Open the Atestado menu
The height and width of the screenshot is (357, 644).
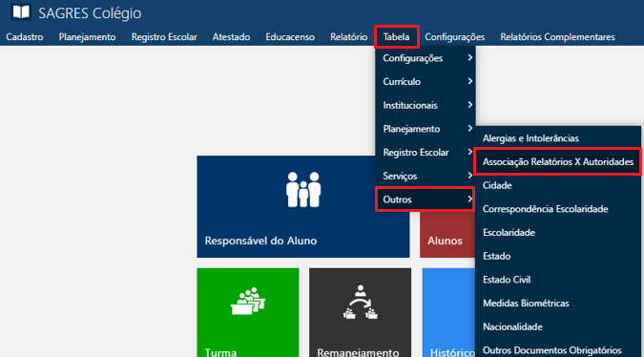(x=231, y=37)
